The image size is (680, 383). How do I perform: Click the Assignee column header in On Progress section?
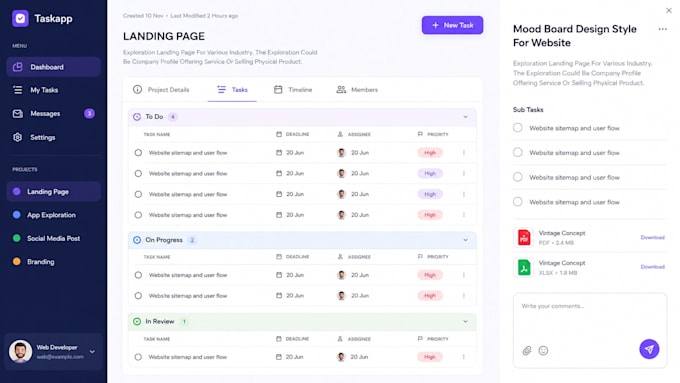pos(354,257)
